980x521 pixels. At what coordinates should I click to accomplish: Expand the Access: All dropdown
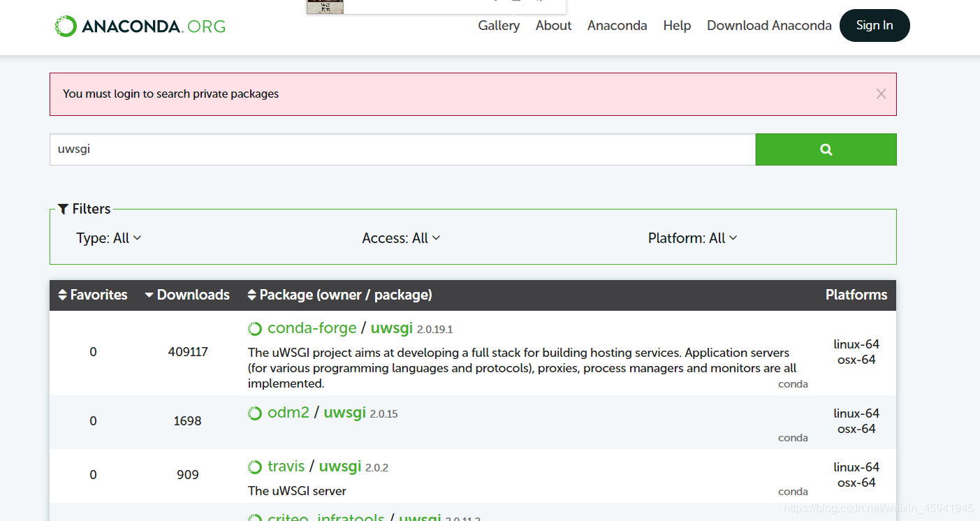tap(401, 238)
